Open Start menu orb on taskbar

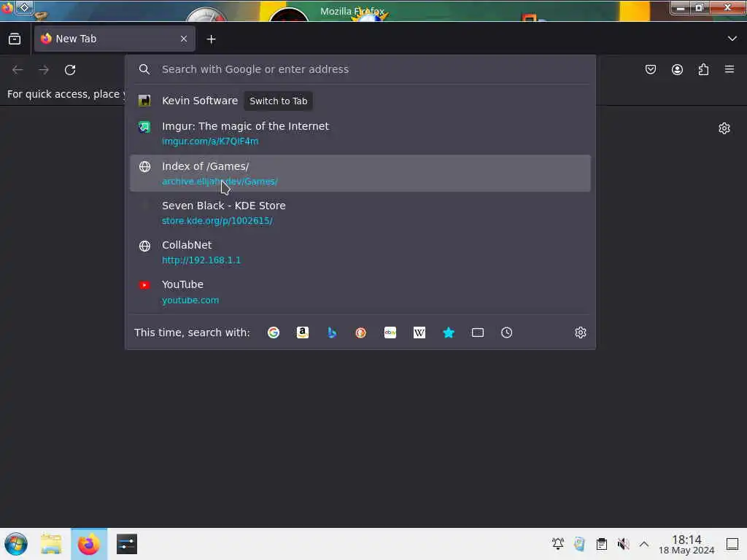click(16, 544)
